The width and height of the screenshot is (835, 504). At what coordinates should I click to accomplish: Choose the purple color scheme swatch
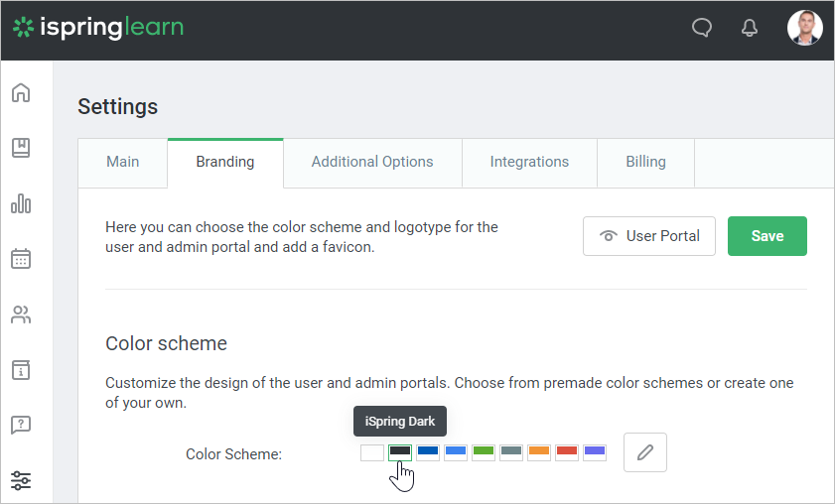pos(595,452)
